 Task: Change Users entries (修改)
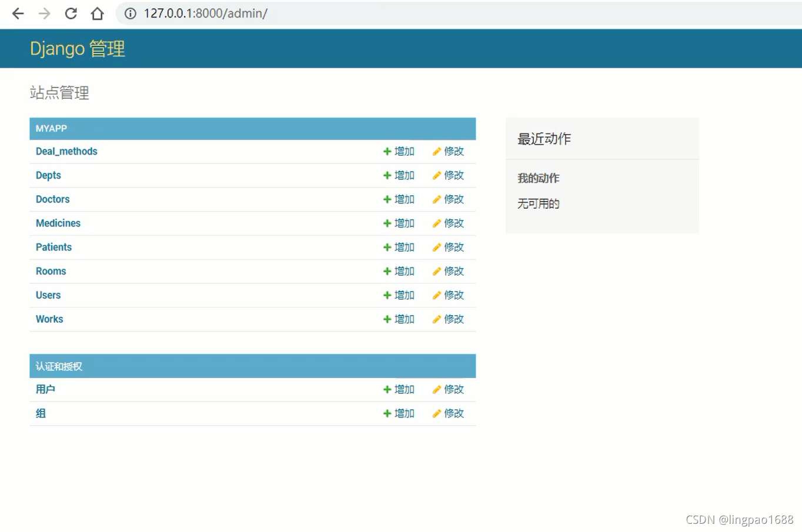[x=448, y=295]
